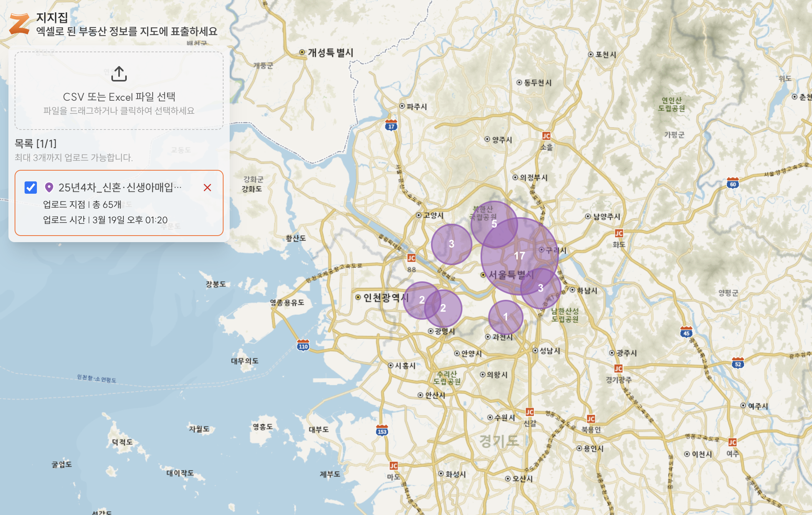The width and height of the screenshot is (812, 515).
Task: Click cluster marker 3 near 고양시
Action: [451, 244]
